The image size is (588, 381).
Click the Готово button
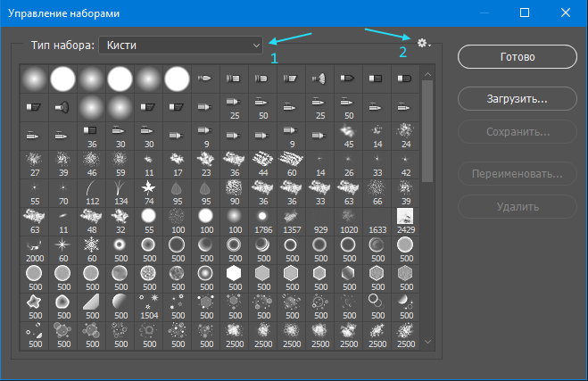[518, 57]
